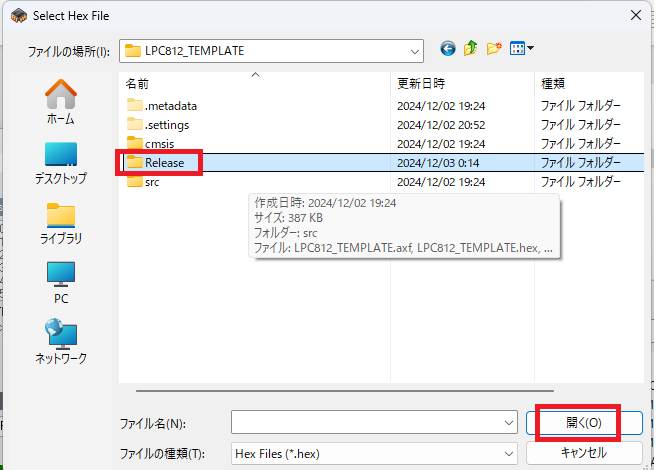Expand the ファイルの場所 folder dropdown
The width and height of the screenshot is (656, 470).
click(414, 50)
